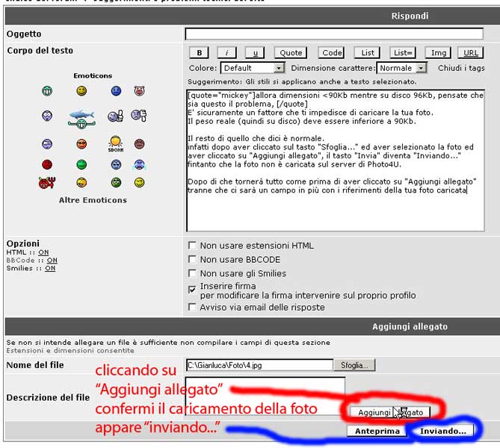Viewport: 500px width, 448px height.
Task: Click into the Oggetto subject field
Action: point(333,34)
